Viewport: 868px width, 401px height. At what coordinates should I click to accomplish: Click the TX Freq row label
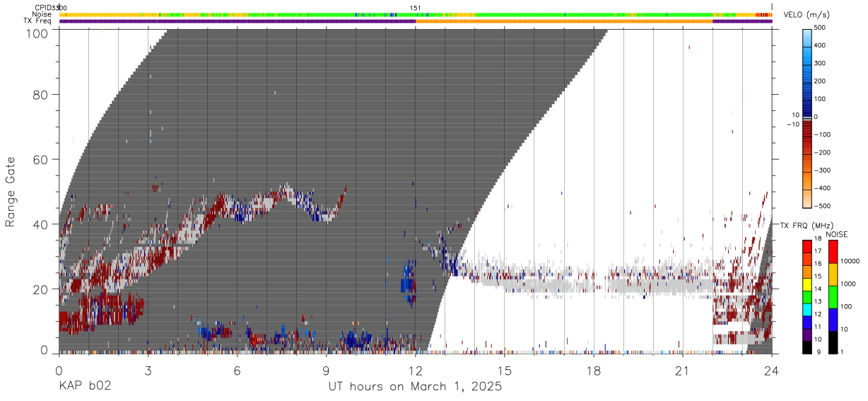(x=37, y=21)
